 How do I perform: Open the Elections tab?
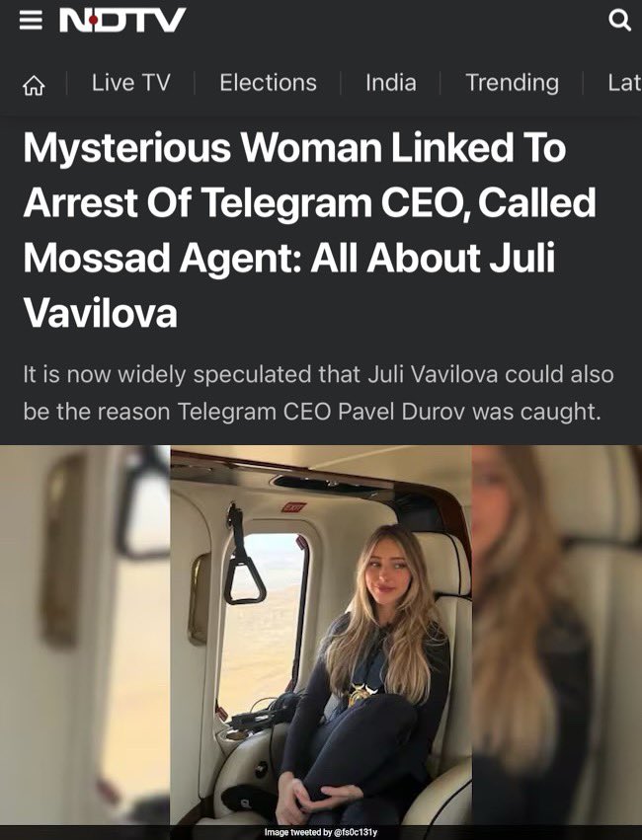(x=268, y=83)
